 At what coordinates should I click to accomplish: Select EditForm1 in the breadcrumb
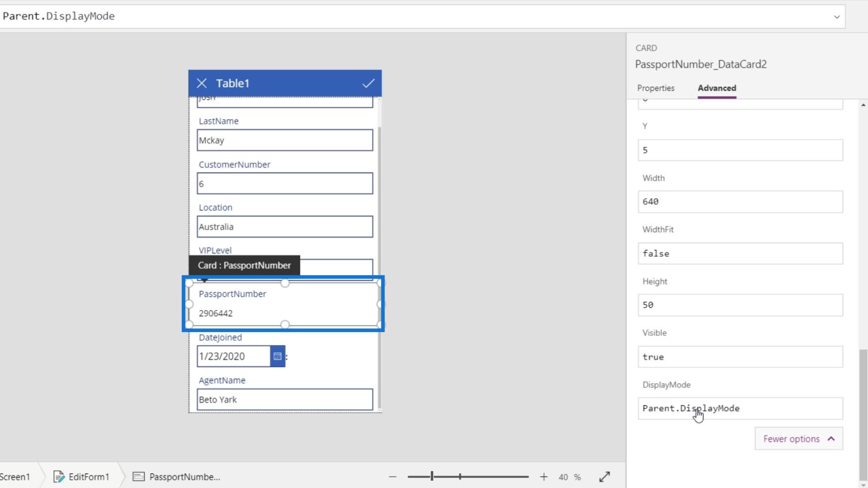89,477
